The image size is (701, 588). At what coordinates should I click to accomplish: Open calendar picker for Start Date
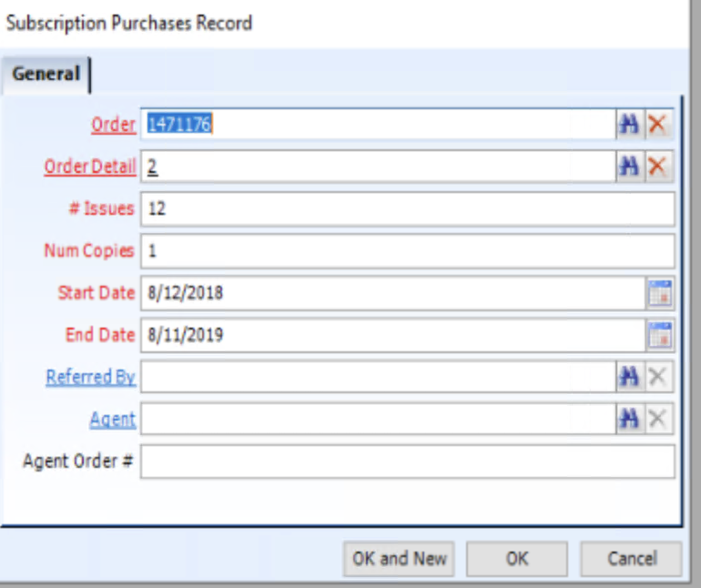(660, 293)
